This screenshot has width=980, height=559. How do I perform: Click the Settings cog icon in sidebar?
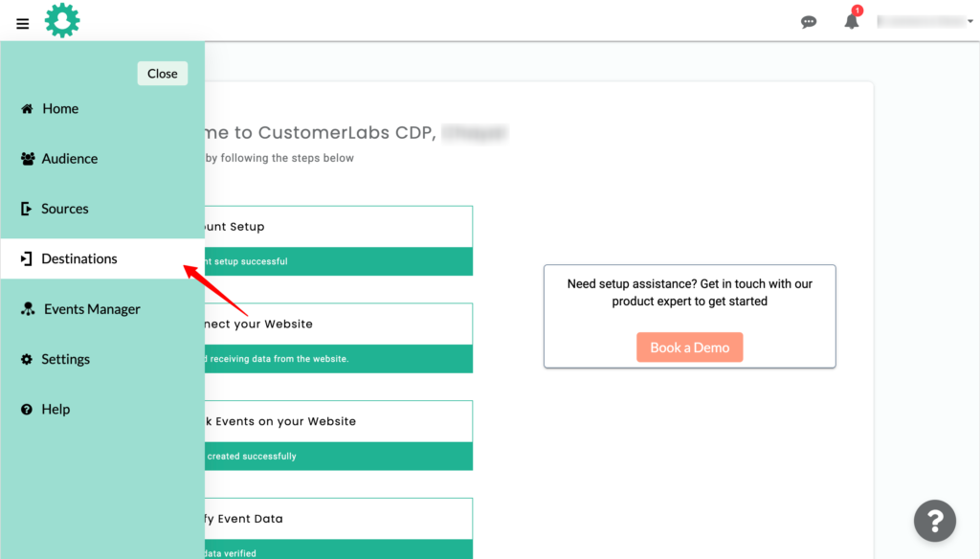pyautogui.click(x=26, y=359)
